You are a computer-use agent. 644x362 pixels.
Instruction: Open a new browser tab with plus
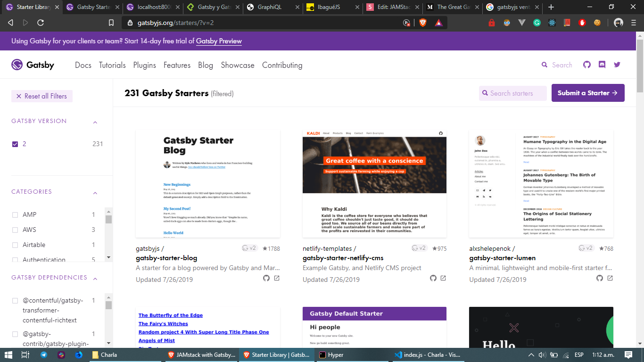tap(551, 7)
